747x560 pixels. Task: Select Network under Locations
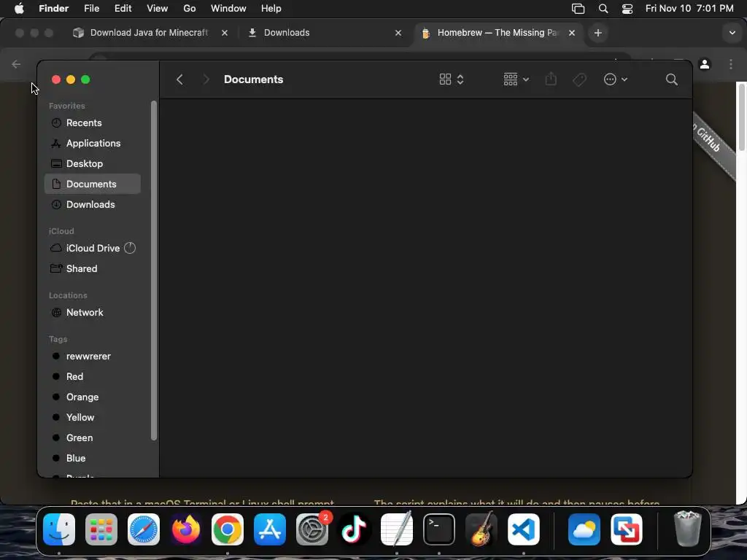93,312
